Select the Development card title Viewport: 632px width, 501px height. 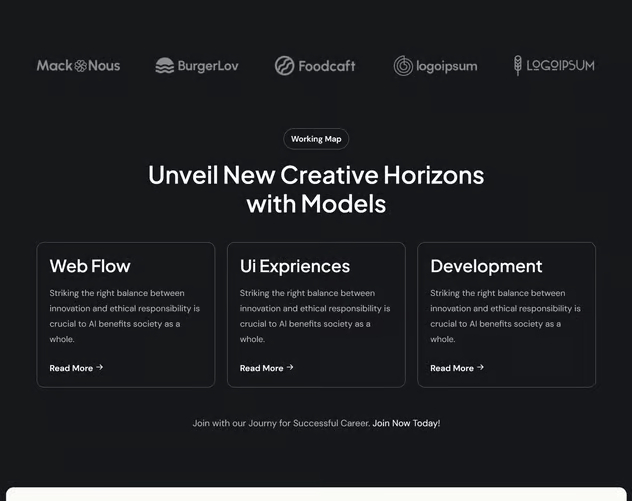pyautogui.click(x=486, y=266)
